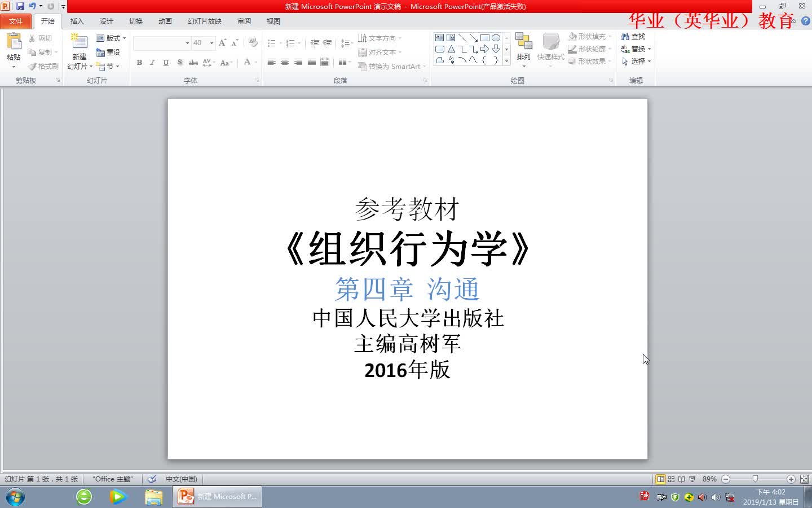Screen dimensions: 812x508
Task: Switch to the 插入 ribbon tab
Action: (x=77, y=21)
